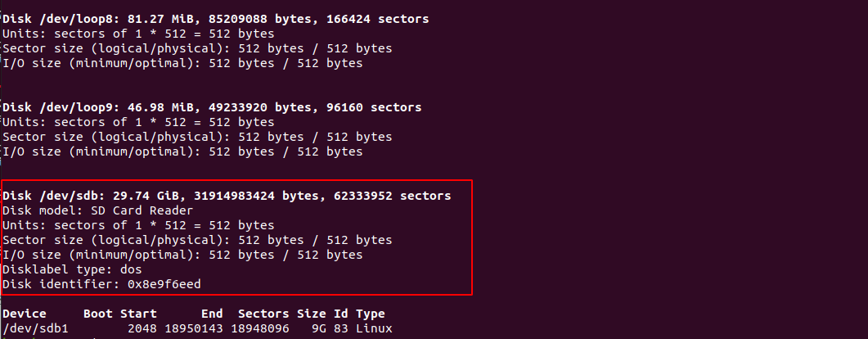Screen dimensions: 868x339
Task: Click the Boot column header
Action: pyautogui.click(x=98, y=314)
